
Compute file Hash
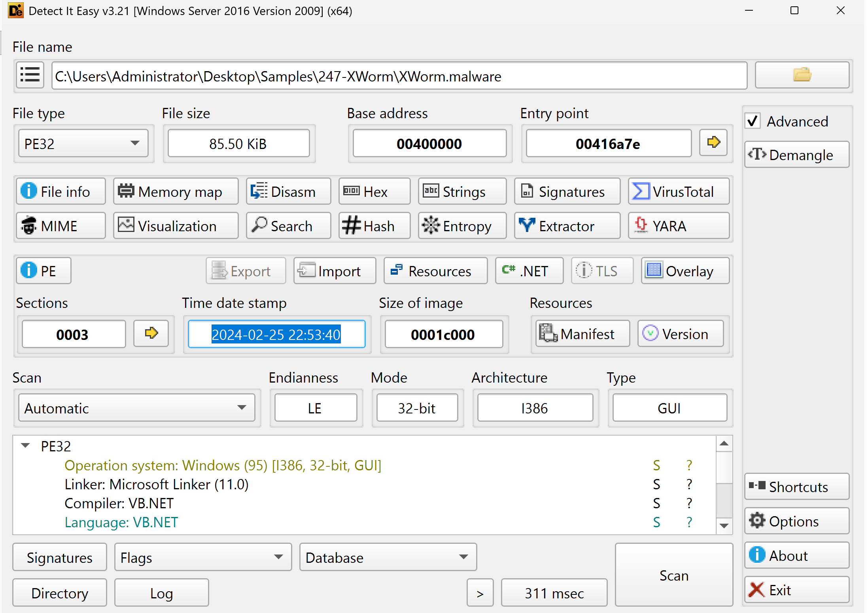(374, 226)
